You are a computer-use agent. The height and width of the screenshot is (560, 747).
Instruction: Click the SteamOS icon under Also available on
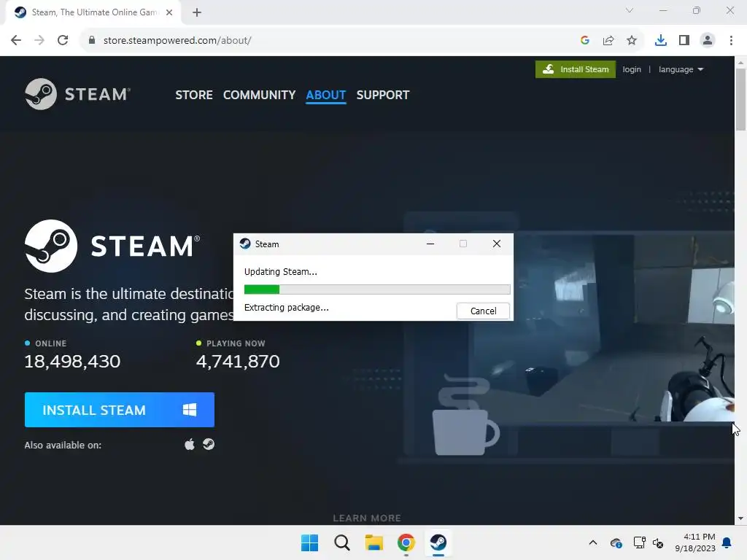[209, 444]
